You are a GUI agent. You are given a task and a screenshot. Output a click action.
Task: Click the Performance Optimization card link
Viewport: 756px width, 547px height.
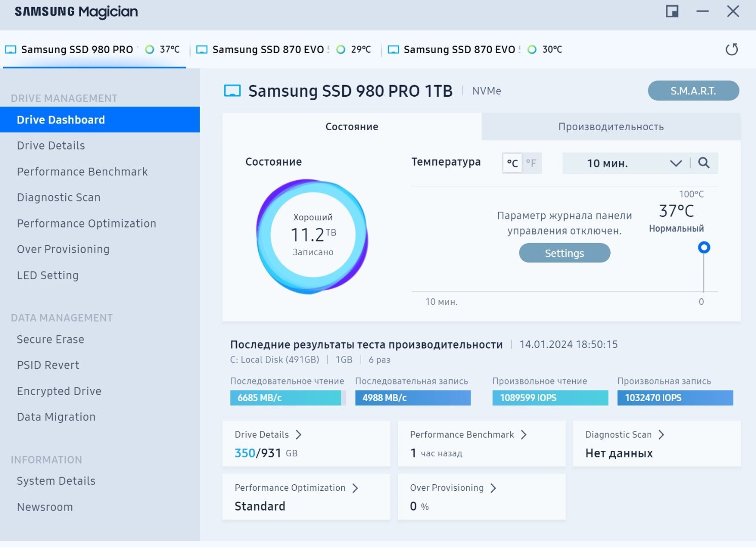pos(290,488)
